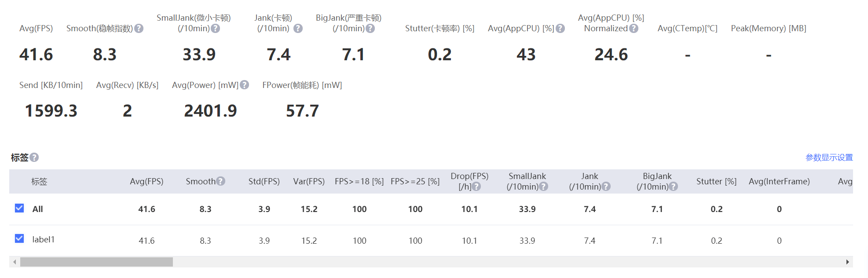Click help icon next to Smooth(稳帧指数)
Viewport: 868px width, 278px height.
[x=139, y=29]
